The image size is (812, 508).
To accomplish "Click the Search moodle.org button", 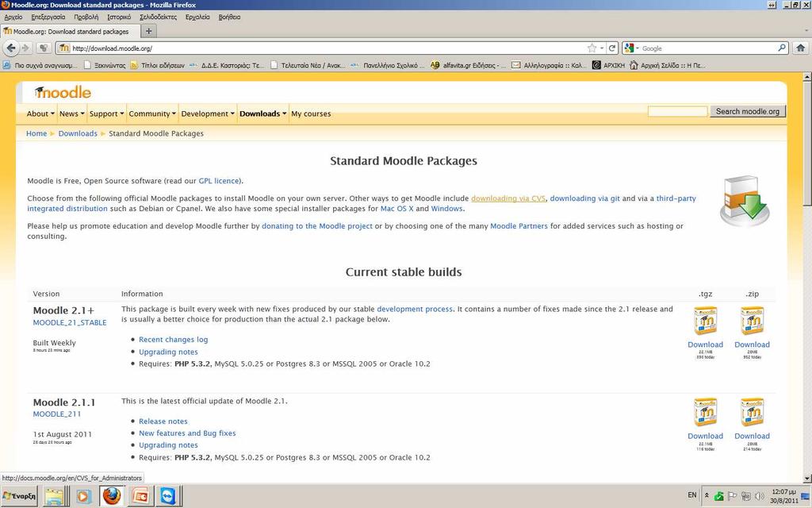I will [747, 111].
